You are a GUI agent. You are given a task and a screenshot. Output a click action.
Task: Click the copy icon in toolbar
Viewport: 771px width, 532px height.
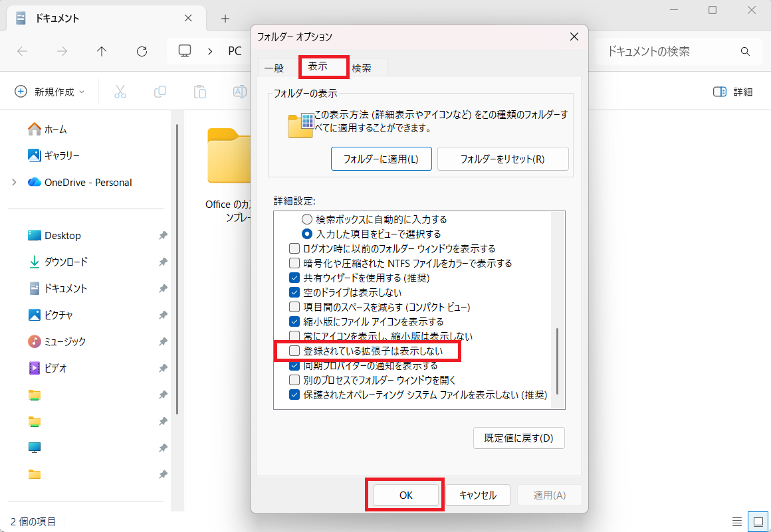pos(160,92)
